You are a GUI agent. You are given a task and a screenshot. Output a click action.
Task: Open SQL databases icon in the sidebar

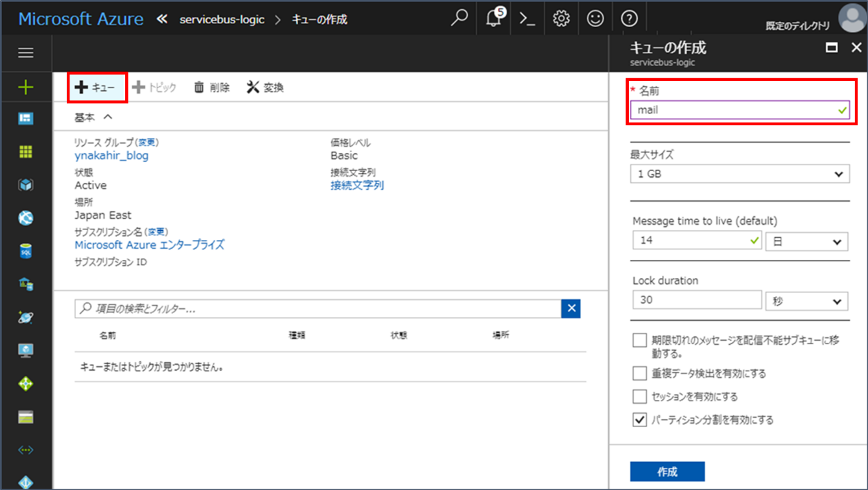pos(26,251)
